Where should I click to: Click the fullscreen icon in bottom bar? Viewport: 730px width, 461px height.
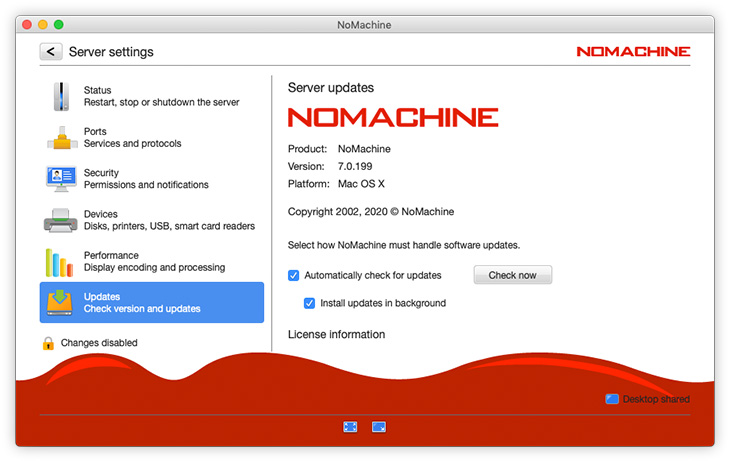tap(350, 427)
